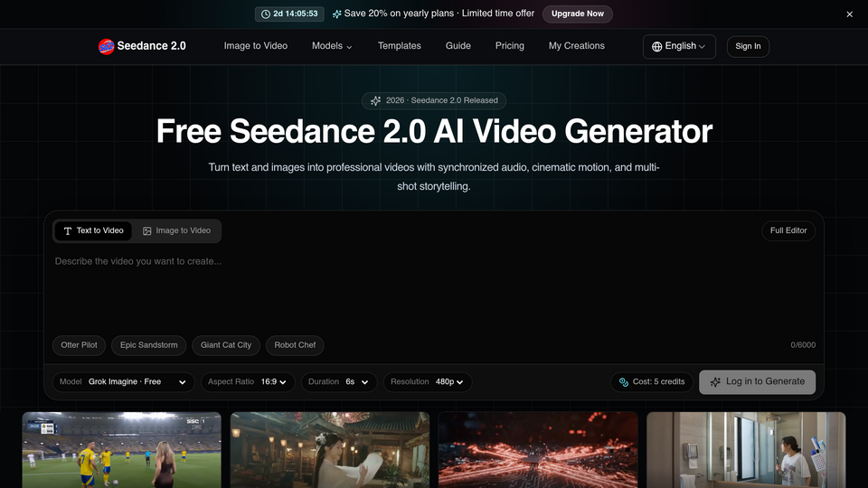868x488 pixels.
Task: Select the Giant Cat City prompt chip
Action: [x=226, y=345]
